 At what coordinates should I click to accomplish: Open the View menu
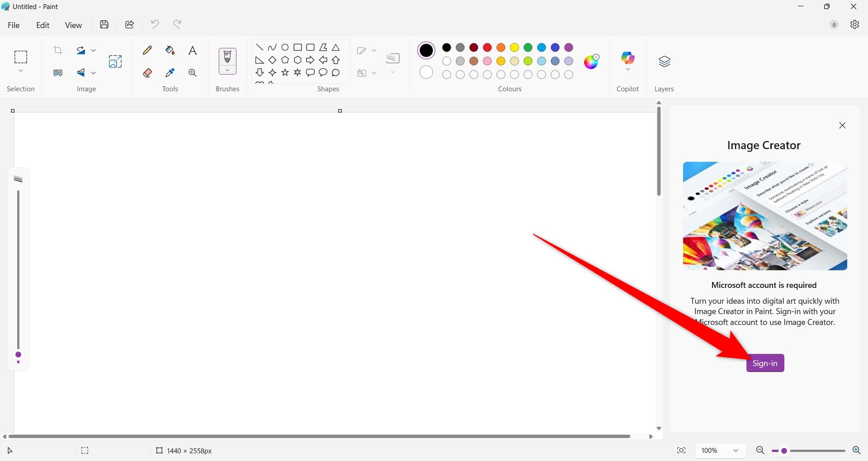[73, 25]
